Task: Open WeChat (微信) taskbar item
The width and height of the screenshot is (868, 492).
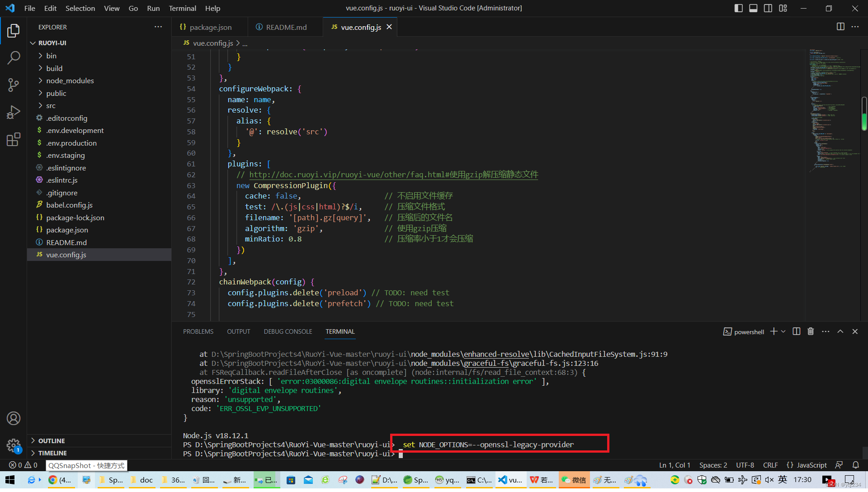Action: coord(574,480)
